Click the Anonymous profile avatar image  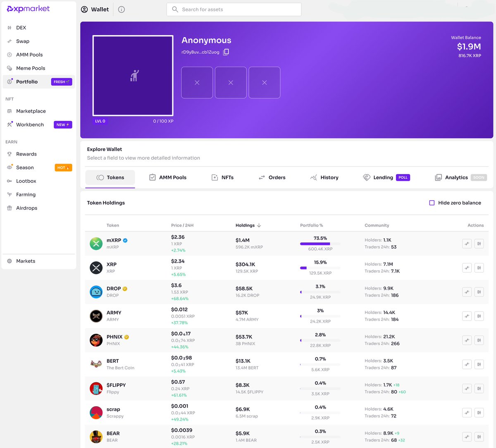click(x=133, y=75)
